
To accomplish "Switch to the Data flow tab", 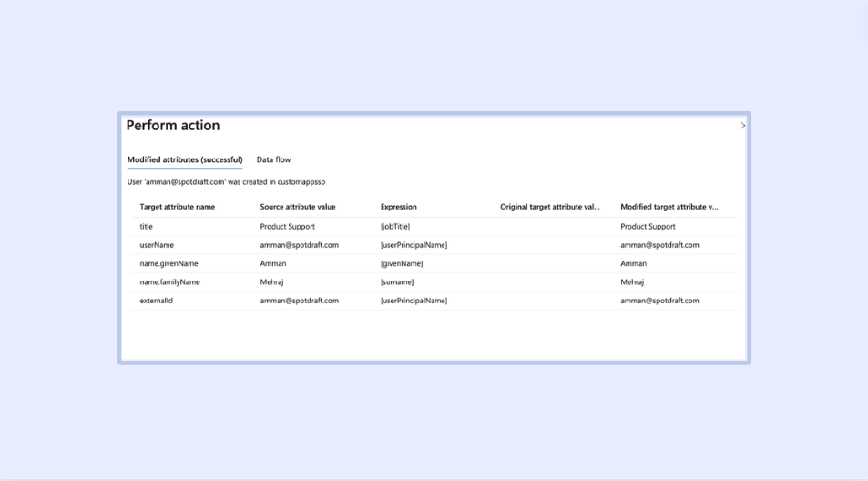I will 273,160.
